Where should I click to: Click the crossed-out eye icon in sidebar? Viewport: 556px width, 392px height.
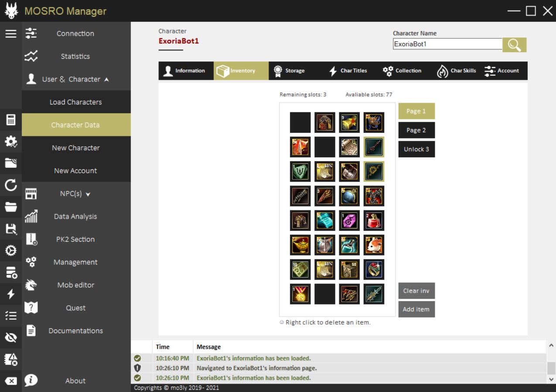11,338
